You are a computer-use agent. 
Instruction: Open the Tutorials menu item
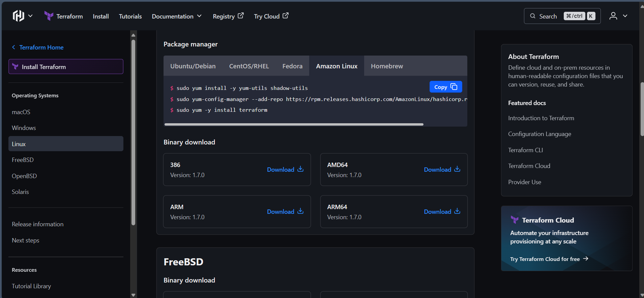pos(130,16)
